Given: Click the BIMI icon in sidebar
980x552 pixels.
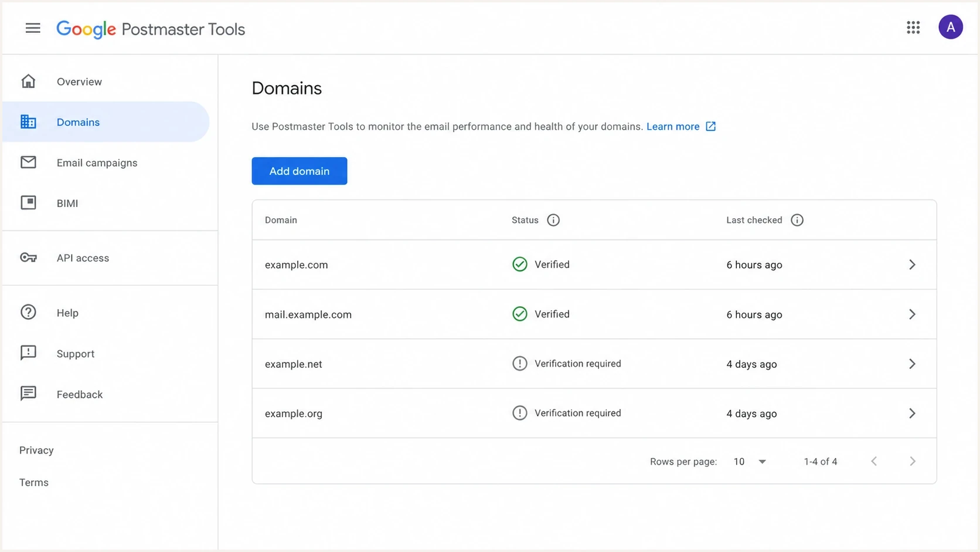Looking at the screenshot, I should (x=28, y=202).
